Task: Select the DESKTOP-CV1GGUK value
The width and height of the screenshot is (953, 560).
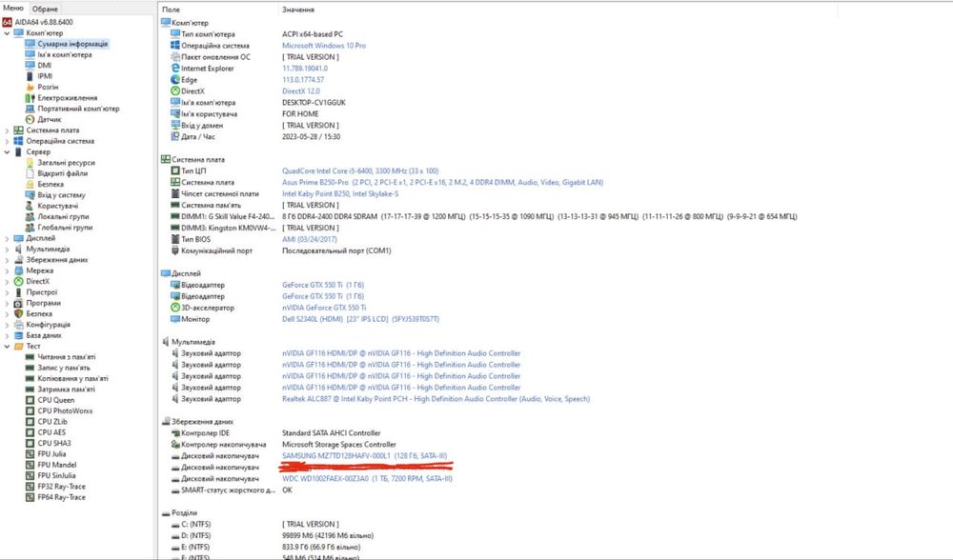Action: point(314,103)
